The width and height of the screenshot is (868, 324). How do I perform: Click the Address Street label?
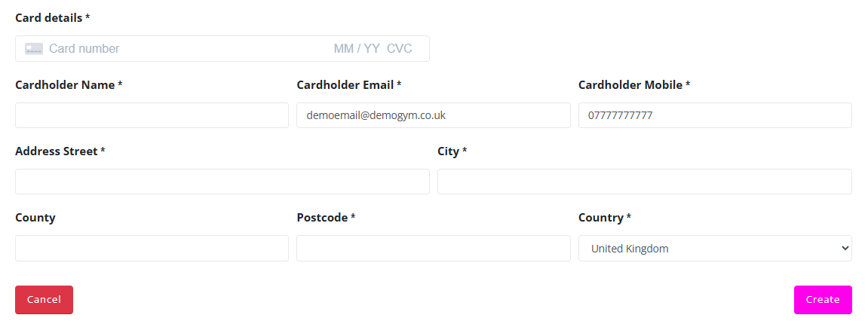click(x=57, y=151)
